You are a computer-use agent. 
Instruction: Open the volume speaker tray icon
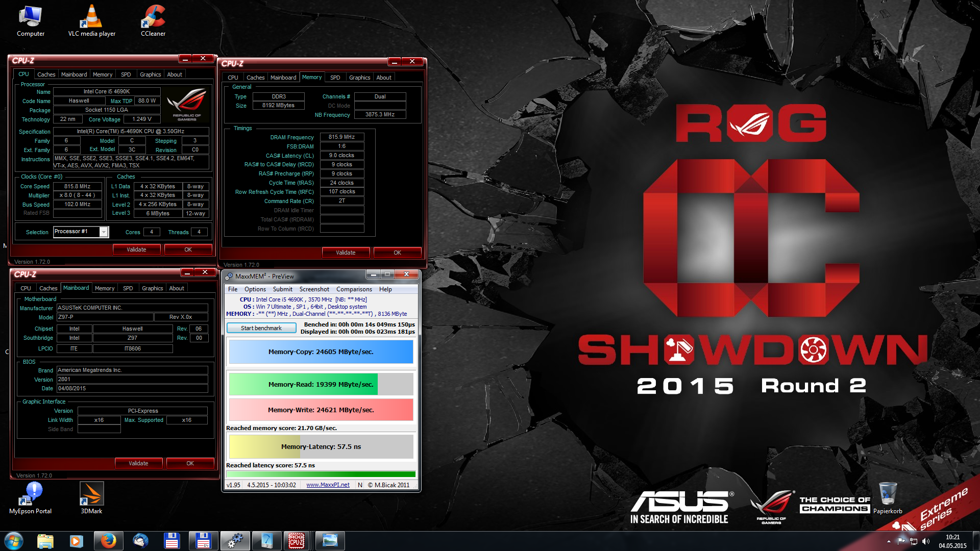pyautogui.click(x=926, y=541)
